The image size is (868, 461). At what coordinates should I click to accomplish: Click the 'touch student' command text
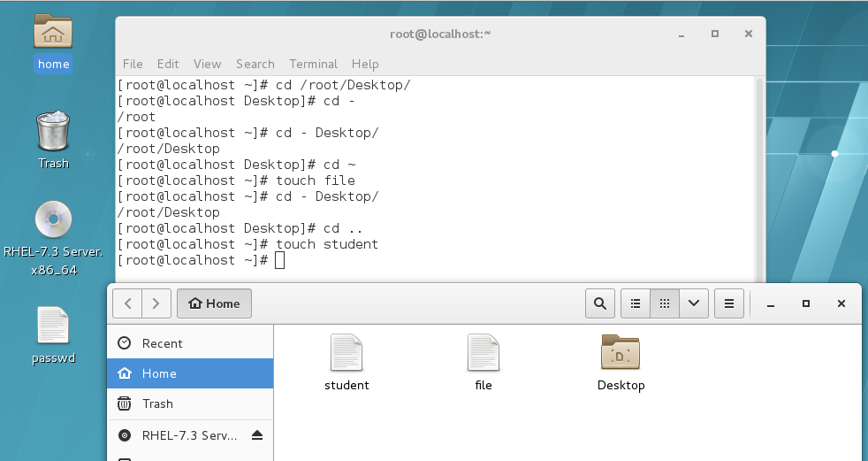(327, 244)
